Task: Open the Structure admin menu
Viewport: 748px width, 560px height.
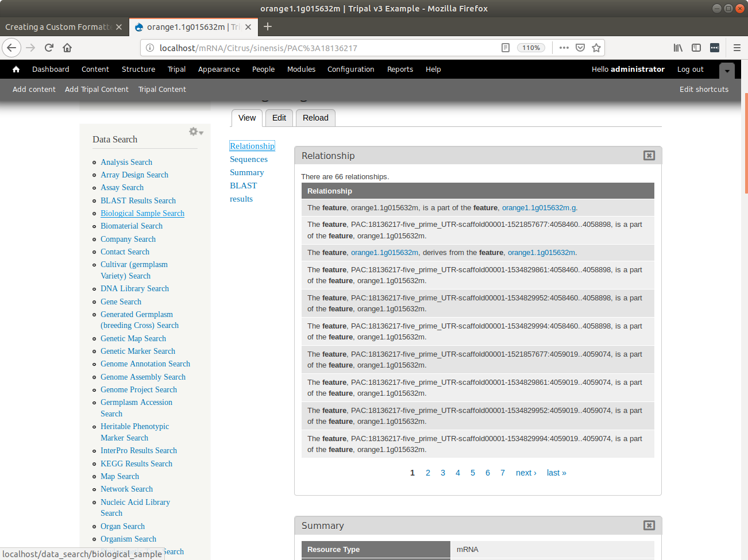Action: click(138, 69)
